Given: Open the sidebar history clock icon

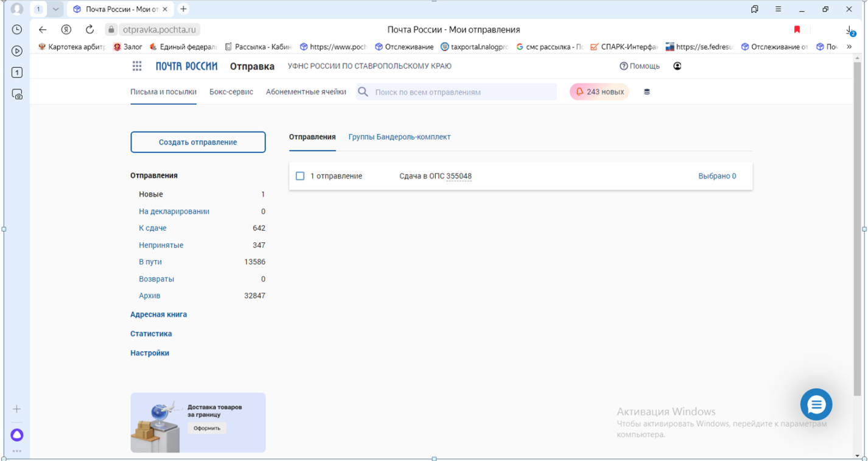Looking at the screenshot, I should (17, 29).
